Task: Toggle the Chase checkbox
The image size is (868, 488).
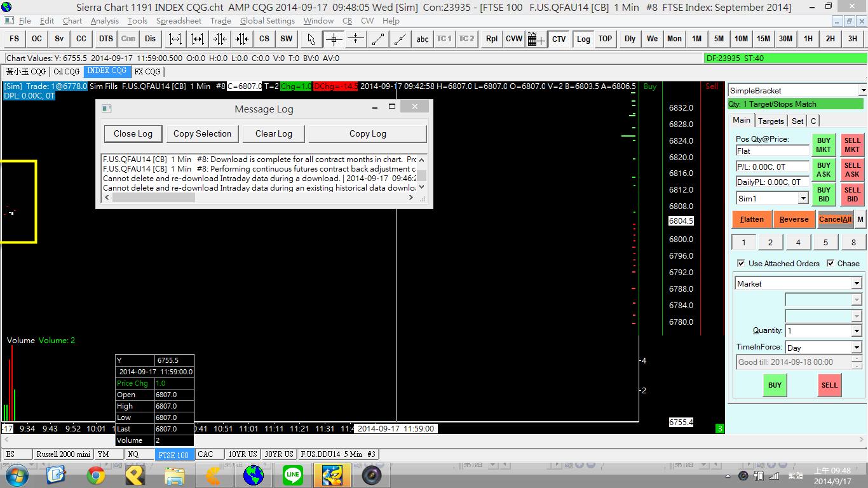Action: click(831, 263)
